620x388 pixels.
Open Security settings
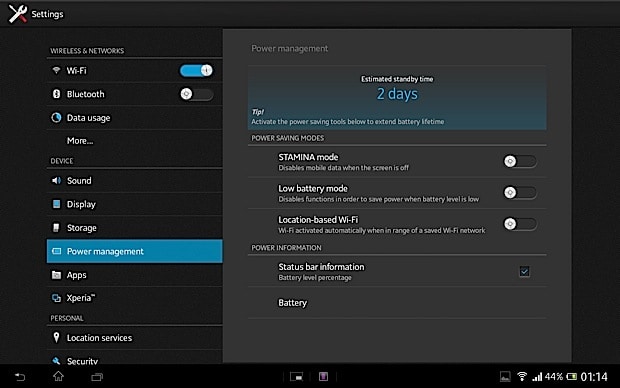click(134, 358)
